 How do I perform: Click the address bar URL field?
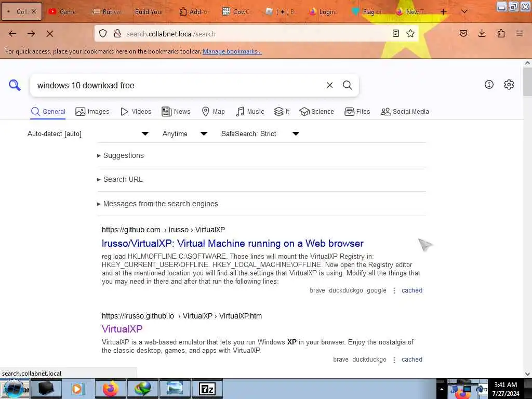pyautogui.click(x=258, y=34)
